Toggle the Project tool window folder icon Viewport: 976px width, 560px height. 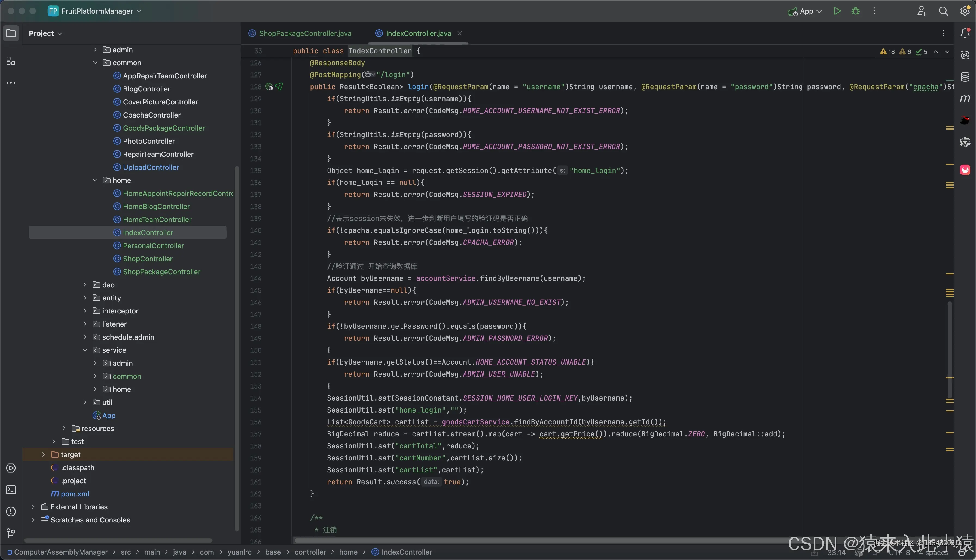(x=11, y=33)
